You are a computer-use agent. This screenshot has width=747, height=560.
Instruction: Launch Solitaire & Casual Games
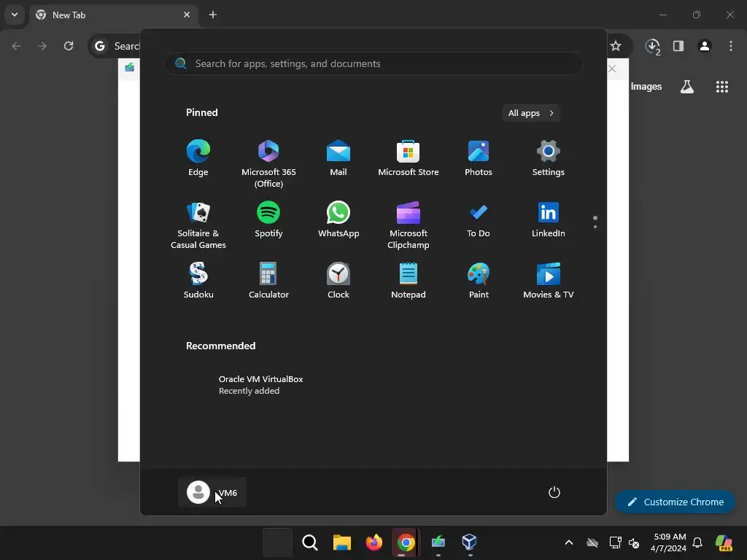(x=198, y=225)
